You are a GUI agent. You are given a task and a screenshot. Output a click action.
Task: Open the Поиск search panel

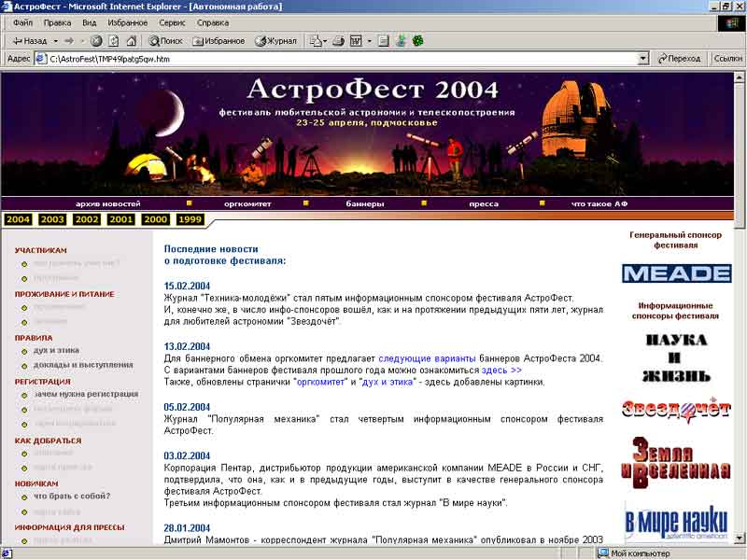tap(165, 41)
